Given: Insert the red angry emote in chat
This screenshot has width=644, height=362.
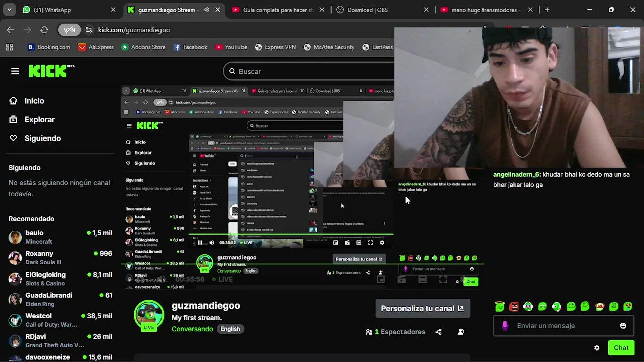Looking at the screenshot, I should click(x=514, y=306).
